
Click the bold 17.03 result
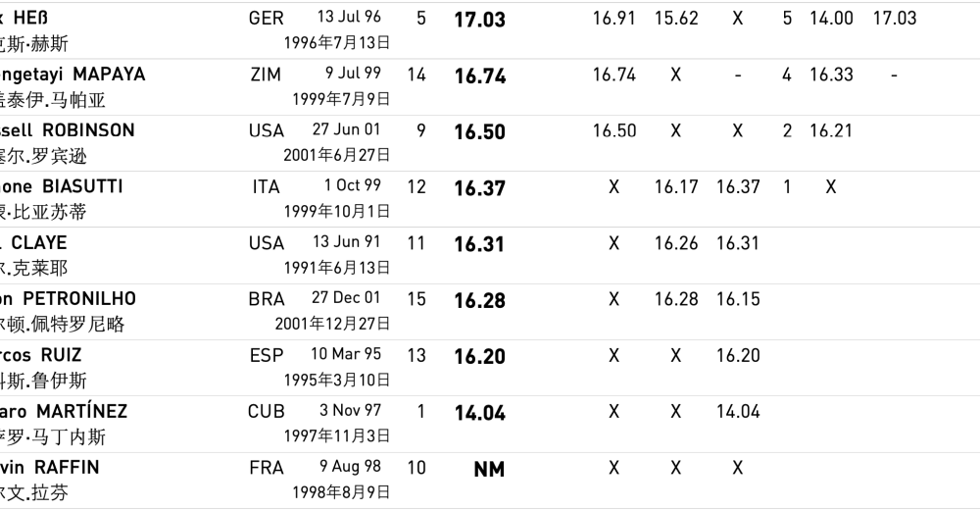tap(479, 20)
